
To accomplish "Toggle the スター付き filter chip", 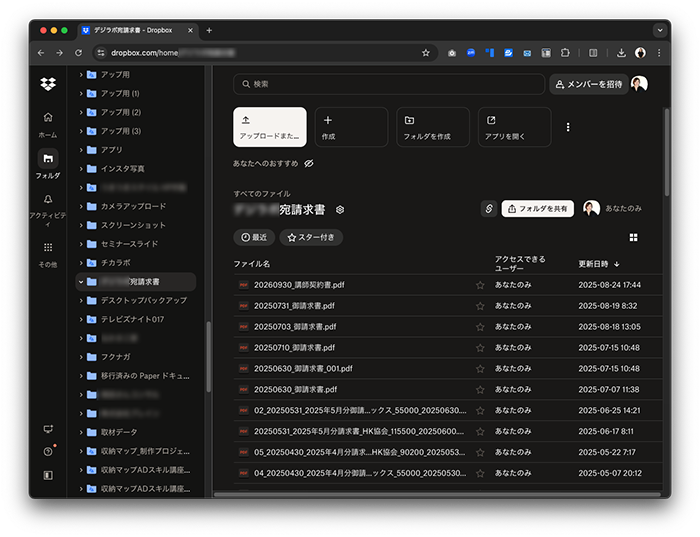I will (311, 237).
